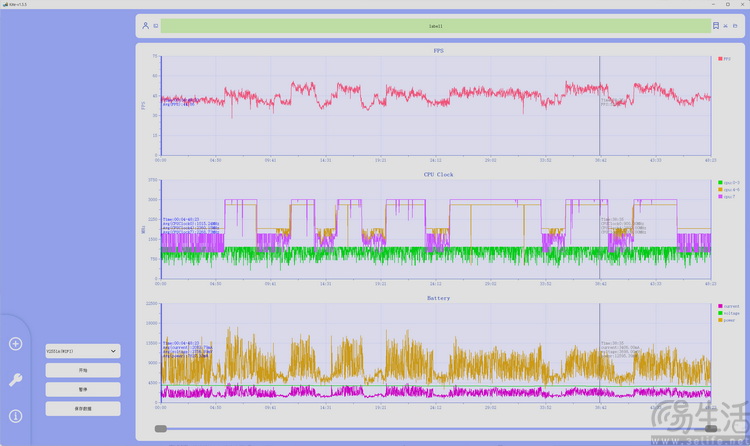Click the add (plus) icon in sidebar
This screenshot has width=750, height=446.
[16, 344]
